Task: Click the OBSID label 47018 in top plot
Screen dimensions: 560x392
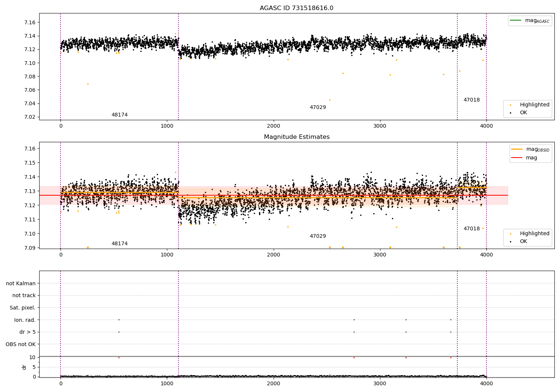Action: (472, 100)
